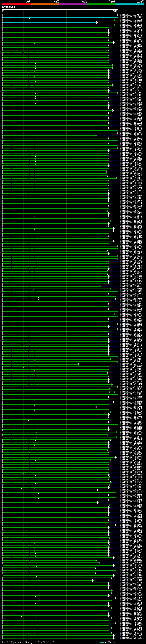Select label UniRef100_A7PYM2

click(131, 367)
